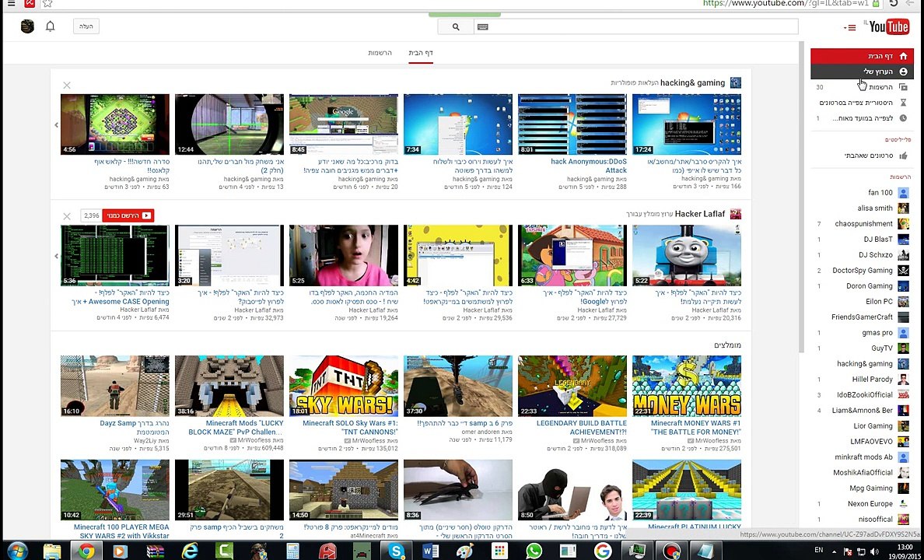Open the notifications bell
This screenshot has width=924, height=560.
[50, 26]
